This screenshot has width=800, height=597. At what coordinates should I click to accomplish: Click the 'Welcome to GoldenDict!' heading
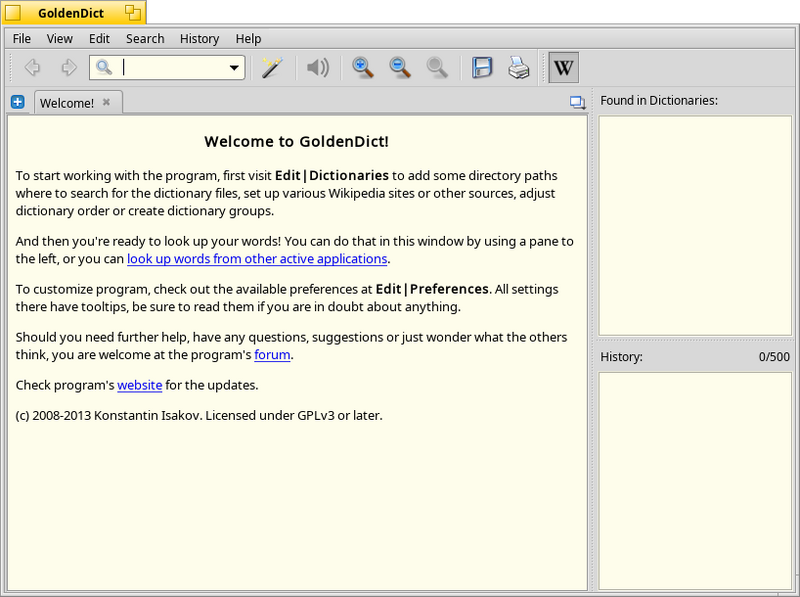pyautogui.click(x=296, y=141)
